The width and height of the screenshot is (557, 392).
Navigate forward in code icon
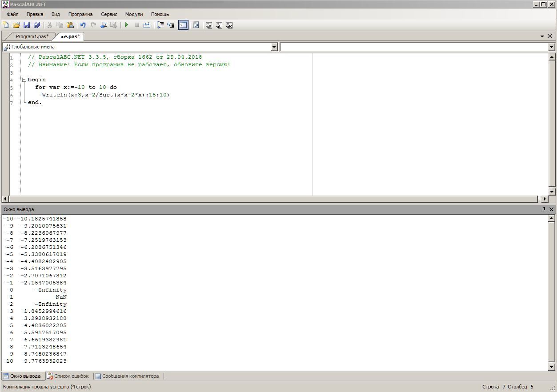tap(114, 25)
